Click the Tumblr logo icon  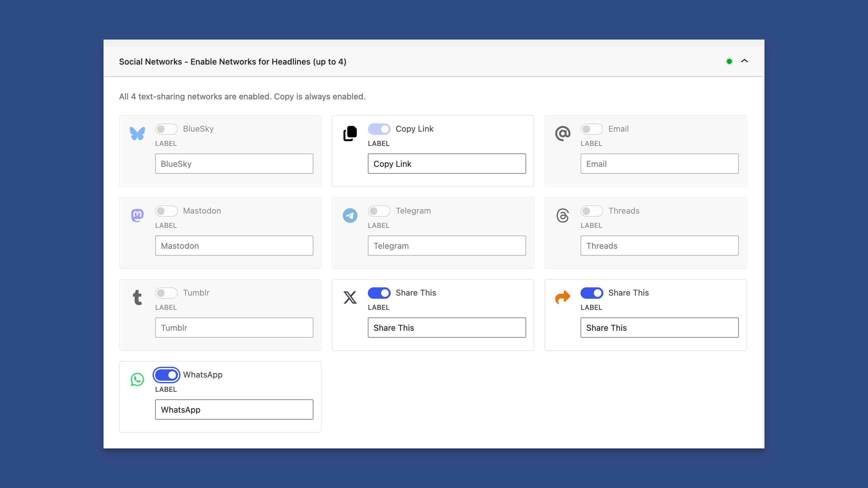point(137,297)
